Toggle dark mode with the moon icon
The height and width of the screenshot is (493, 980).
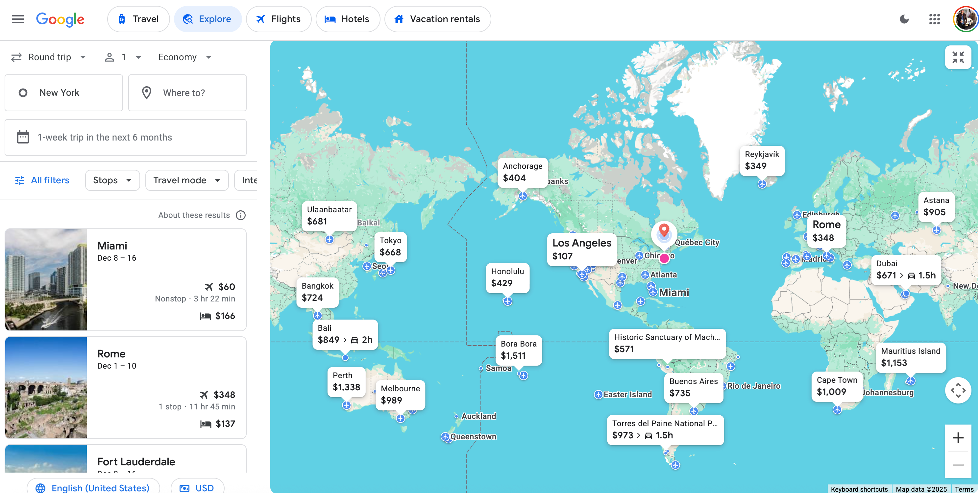[904, 19]
